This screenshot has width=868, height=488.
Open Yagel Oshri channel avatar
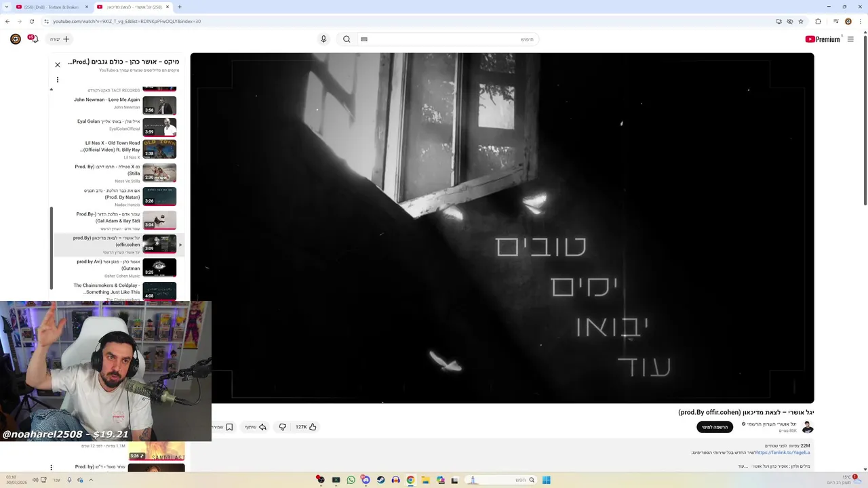tap(808, 427)
